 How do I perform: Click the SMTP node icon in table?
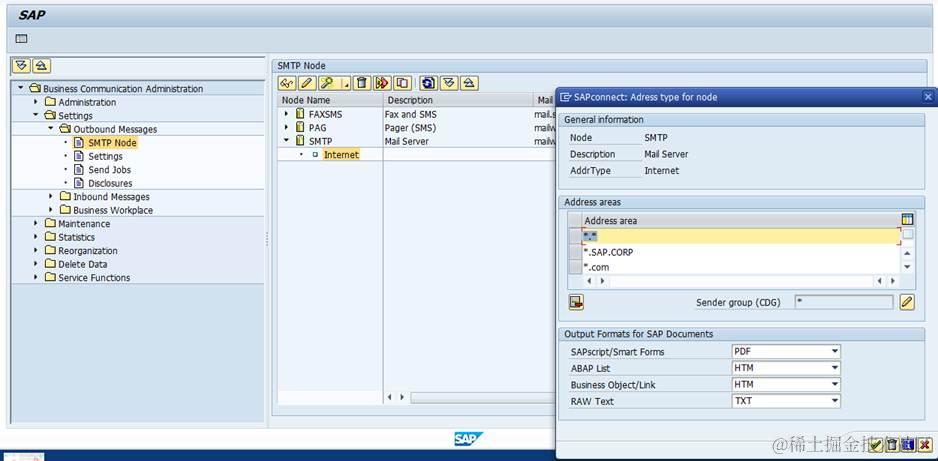point(300,141)
